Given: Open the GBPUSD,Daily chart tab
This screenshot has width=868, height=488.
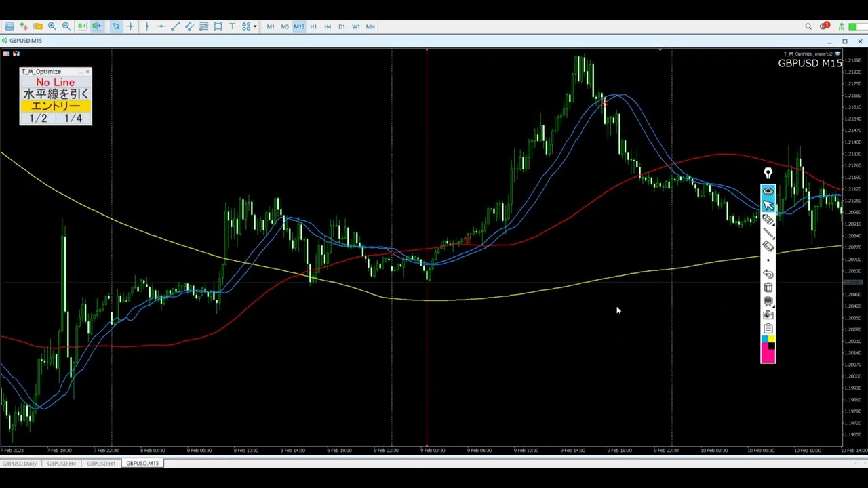Looking at the screenshot, I should tap(19, 464).
